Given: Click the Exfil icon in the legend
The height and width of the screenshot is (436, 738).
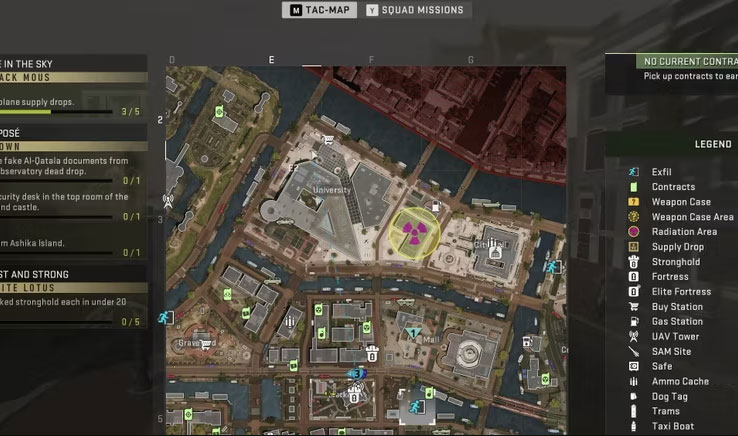Looking at the screenshot, I should (x=634, y=172).
